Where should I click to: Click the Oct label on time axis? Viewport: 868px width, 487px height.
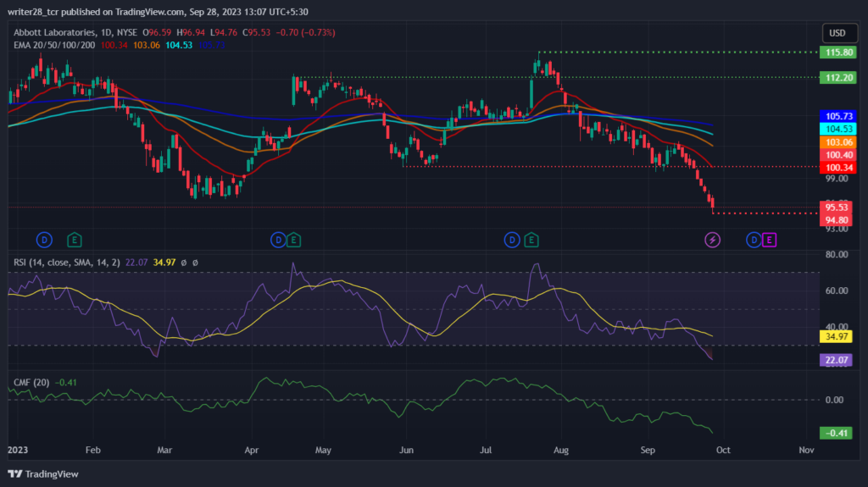point(723,450)
